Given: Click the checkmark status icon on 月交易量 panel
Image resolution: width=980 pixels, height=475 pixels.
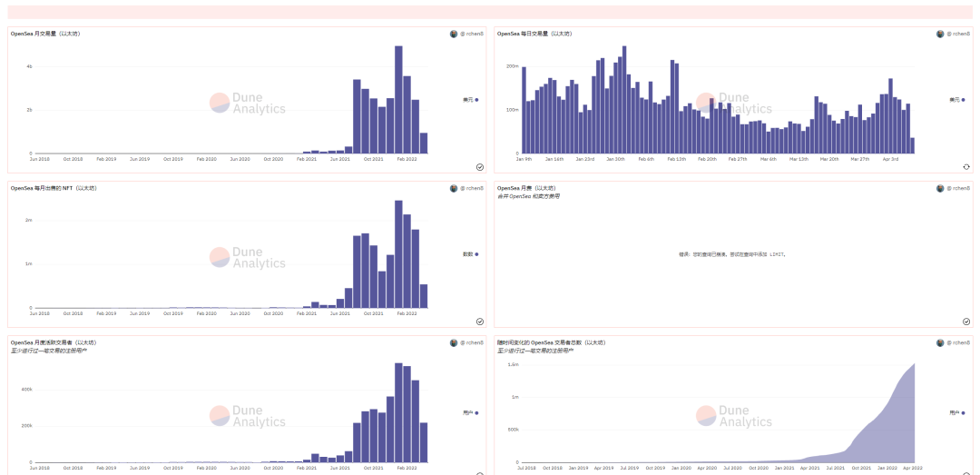Looking at the screenshot, I should pyautogui.click(x=479, y=167).
